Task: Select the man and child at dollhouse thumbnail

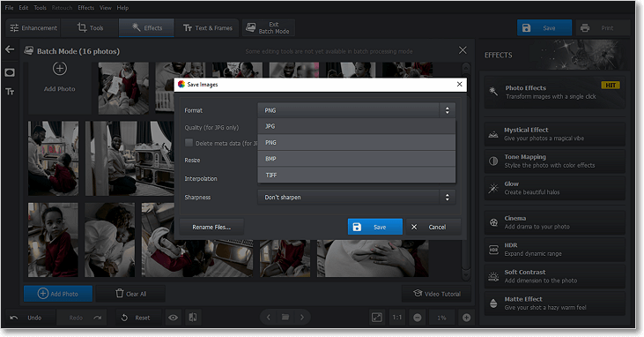Action: [53, 158]
